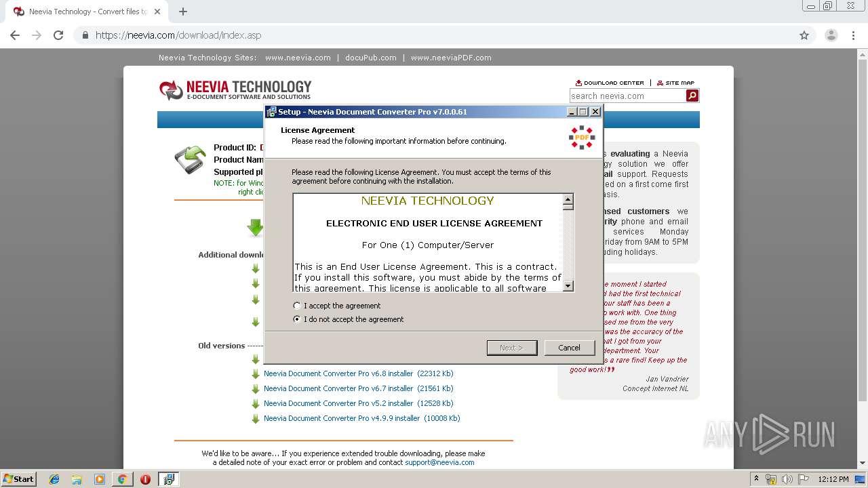Click the red search magnifier button

(692, 96)
